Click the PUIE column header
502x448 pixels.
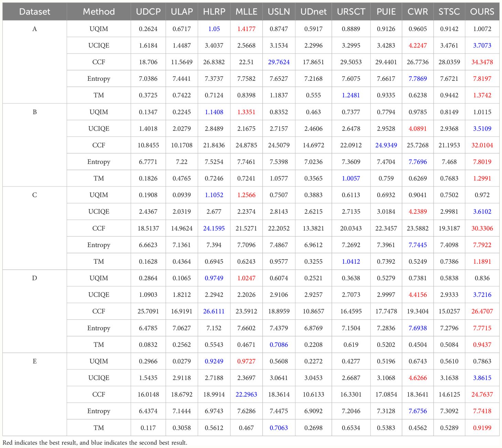tap(386, 12)
